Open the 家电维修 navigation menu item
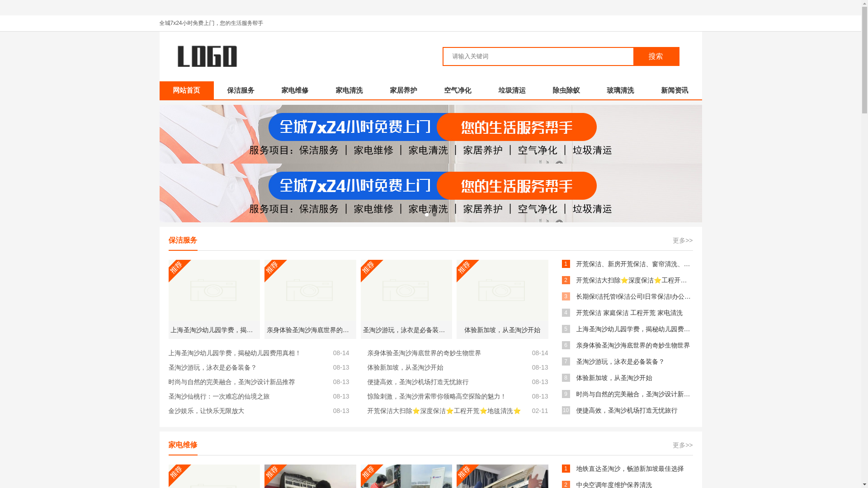 (x=295, y=90)
